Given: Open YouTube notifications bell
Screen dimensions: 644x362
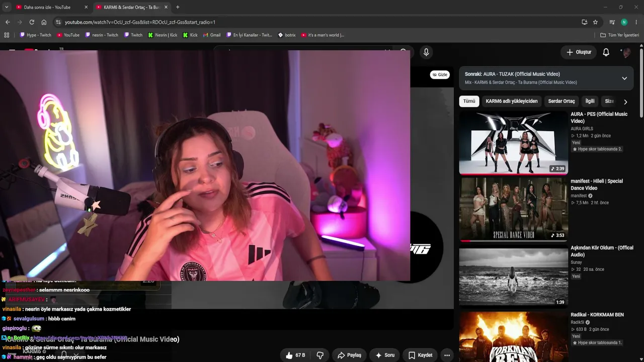Looking at the screenshot, I should click(x=606, y=52).
